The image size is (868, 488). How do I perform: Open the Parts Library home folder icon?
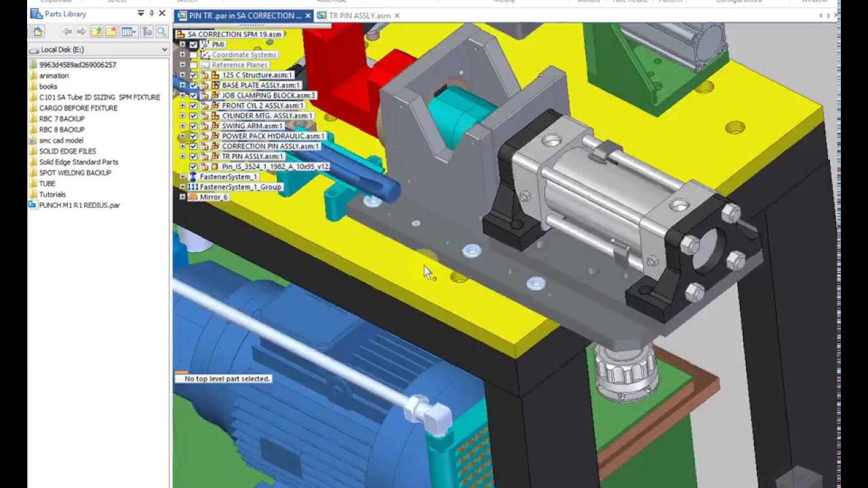[x=38, y=31]
